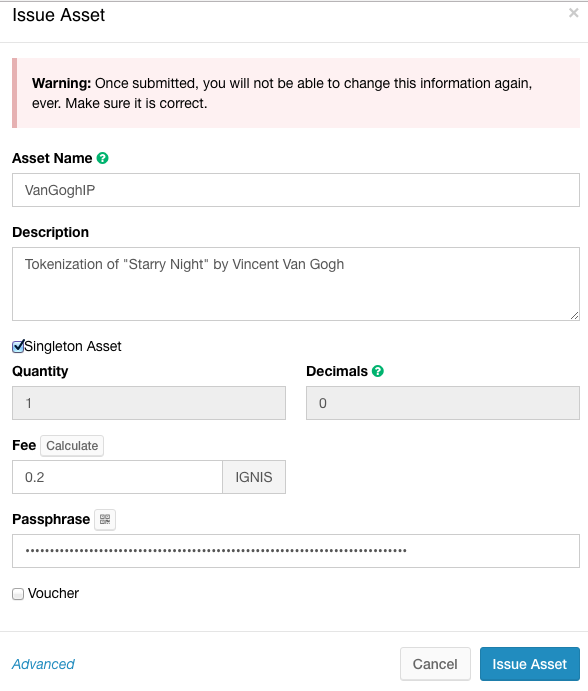Expand the Advanced options link

coord(43,664)
